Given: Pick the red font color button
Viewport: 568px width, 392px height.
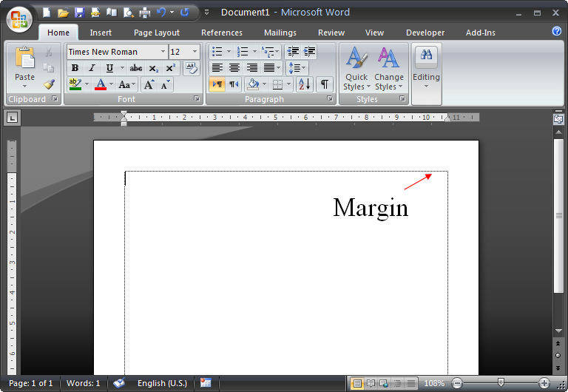Looking at the screenshot, I should tap(101, 85).
